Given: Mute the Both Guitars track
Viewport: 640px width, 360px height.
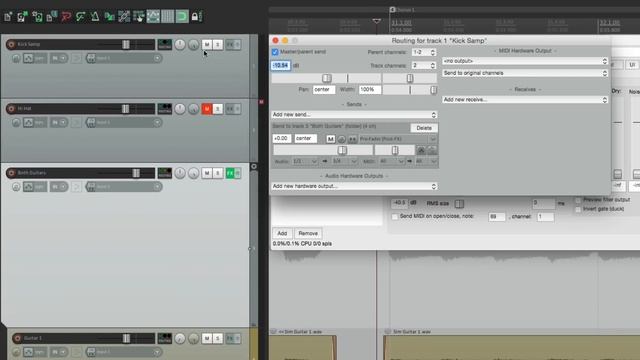Looking at the screenshot, I should click(207, 173).
